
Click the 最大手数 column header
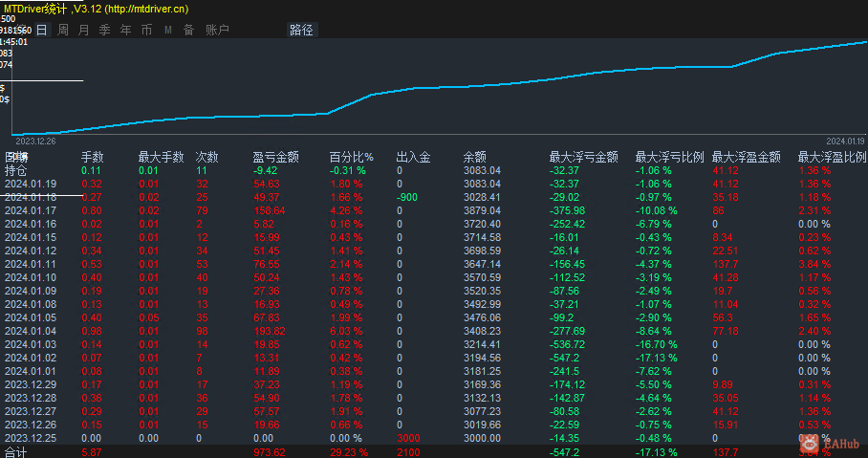[161, 157]
